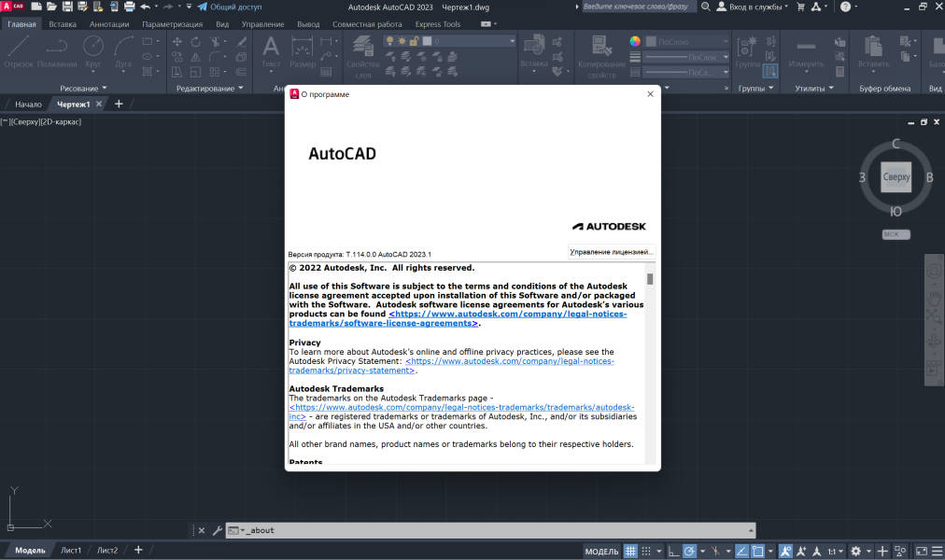Click Управление лицензией button in About dialog
Viewport: 945px width, 560px height.
click(611, 252)
